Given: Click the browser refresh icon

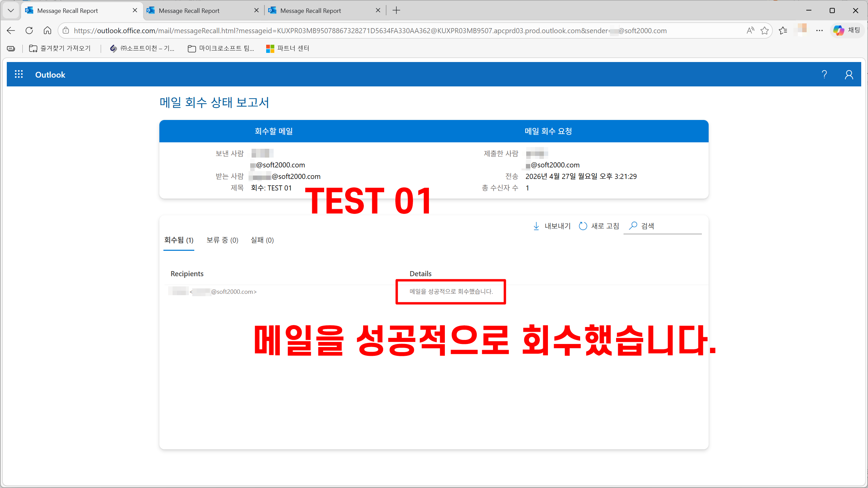Looking at the screenshot, I should [x=29, y=30].
